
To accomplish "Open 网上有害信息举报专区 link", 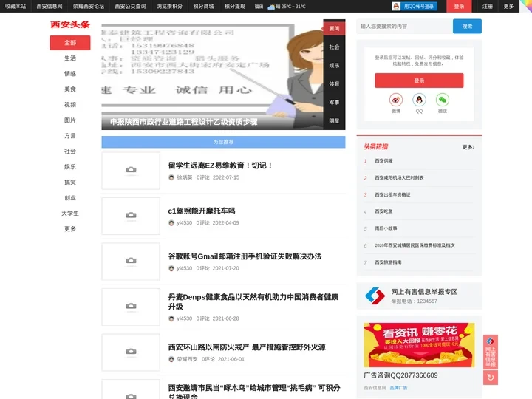I will [x=424, y=292].
